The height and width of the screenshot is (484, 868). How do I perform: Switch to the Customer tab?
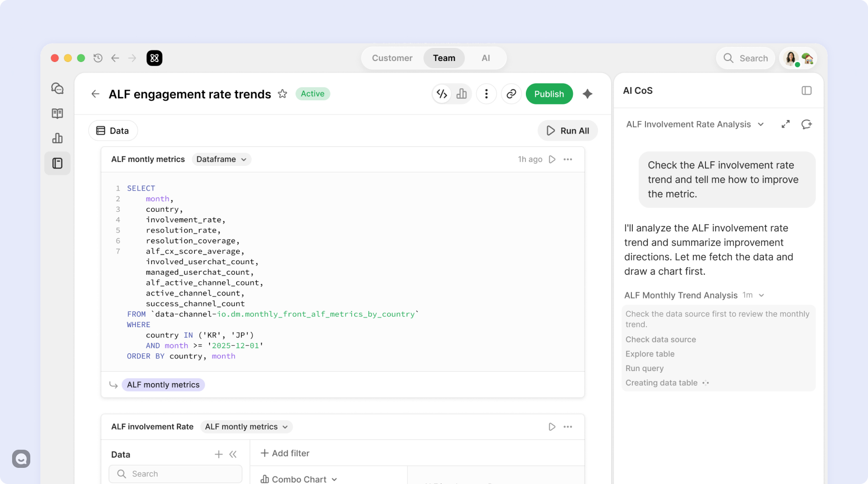392,58
